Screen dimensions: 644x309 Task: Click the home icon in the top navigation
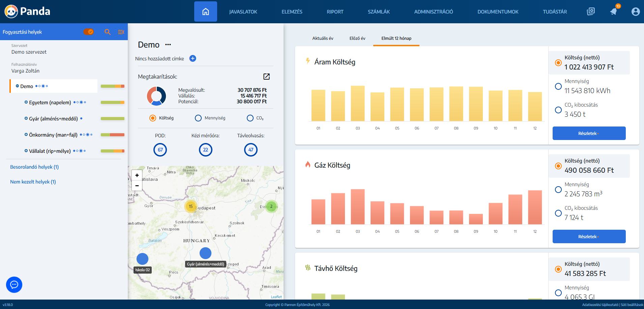tap(205, 12)
